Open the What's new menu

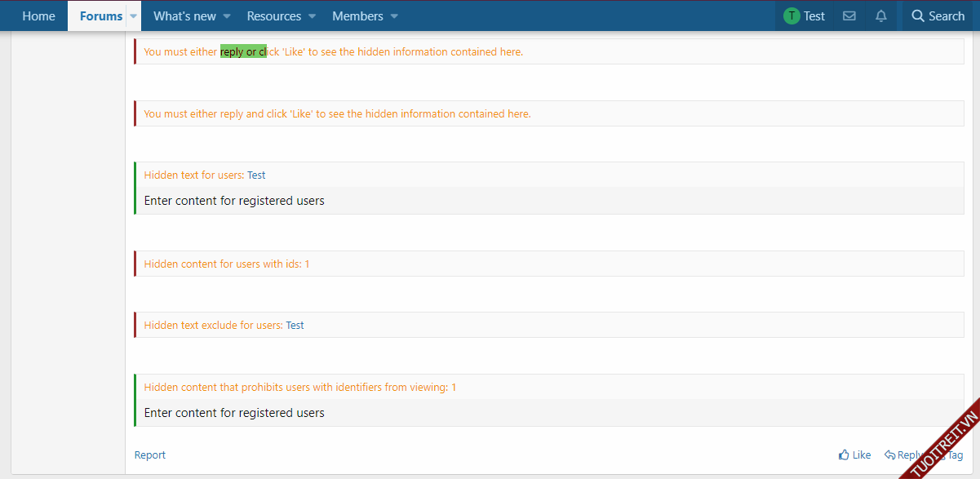point(184,16)
